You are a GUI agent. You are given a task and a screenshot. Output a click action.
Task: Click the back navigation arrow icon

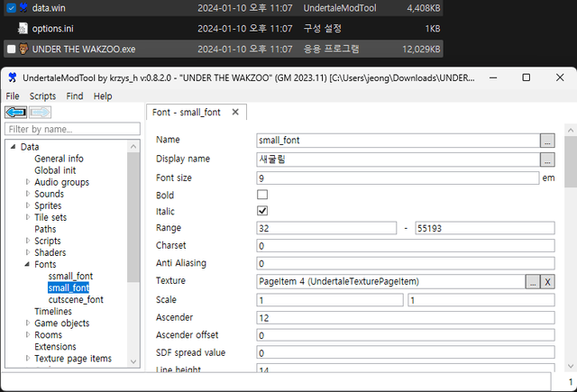coord(15,112)
